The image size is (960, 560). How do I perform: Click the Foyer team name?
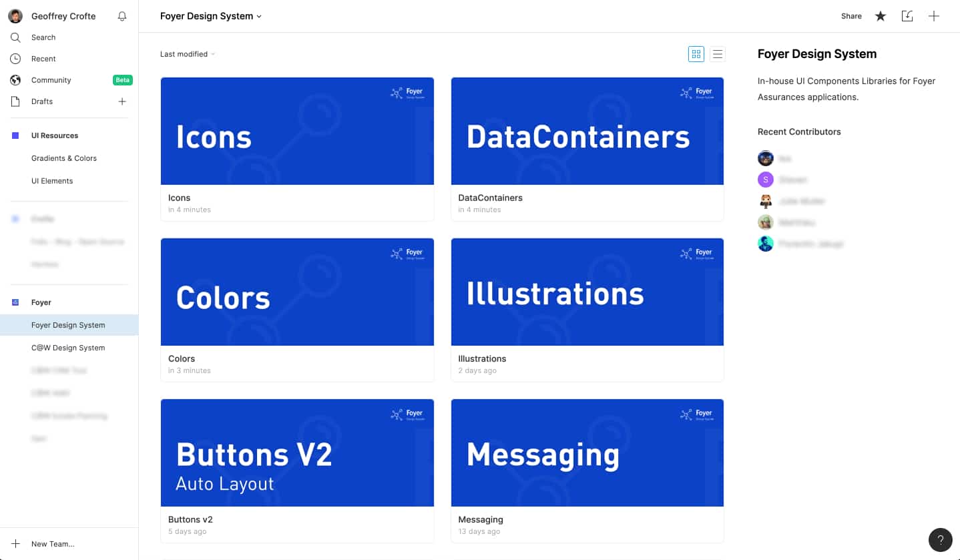click(x=41, y=302)
